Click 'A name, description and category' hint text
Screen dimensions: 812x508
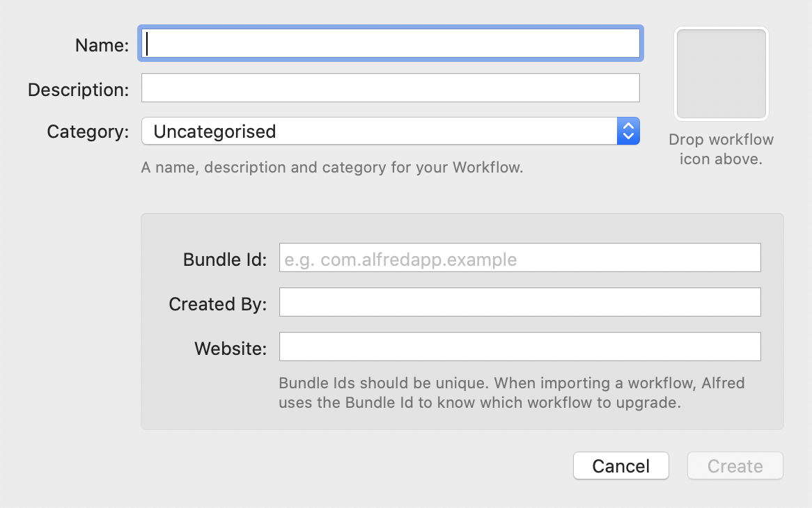coord(332,168)
